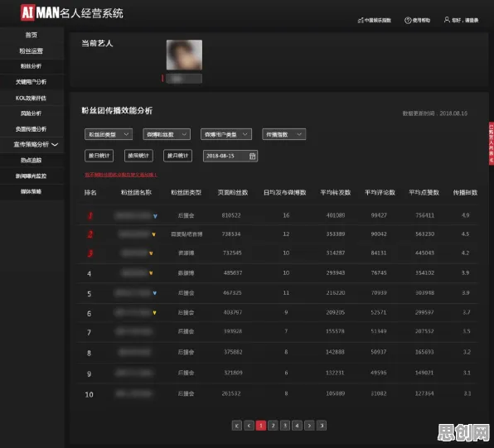Open 首页 in the sidebar
This screenshot has height=448, width=494.
31,35
